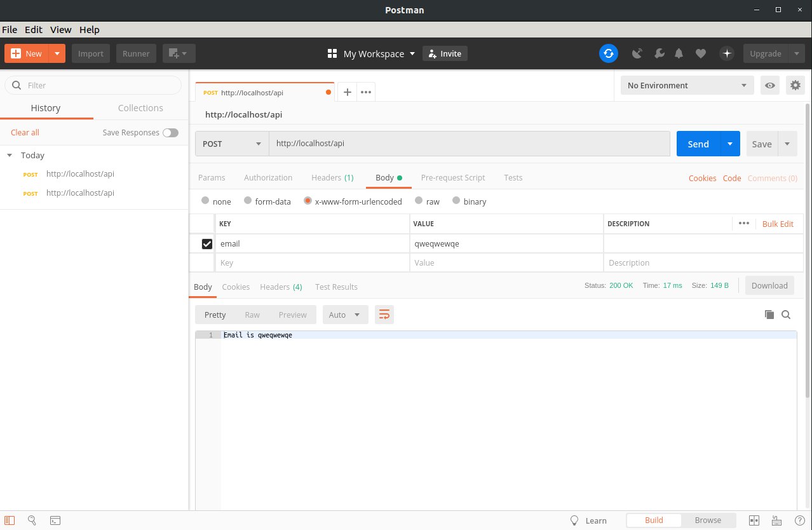Open new window icon button in toolbar
812x530 pixels.
pos(179,53)
